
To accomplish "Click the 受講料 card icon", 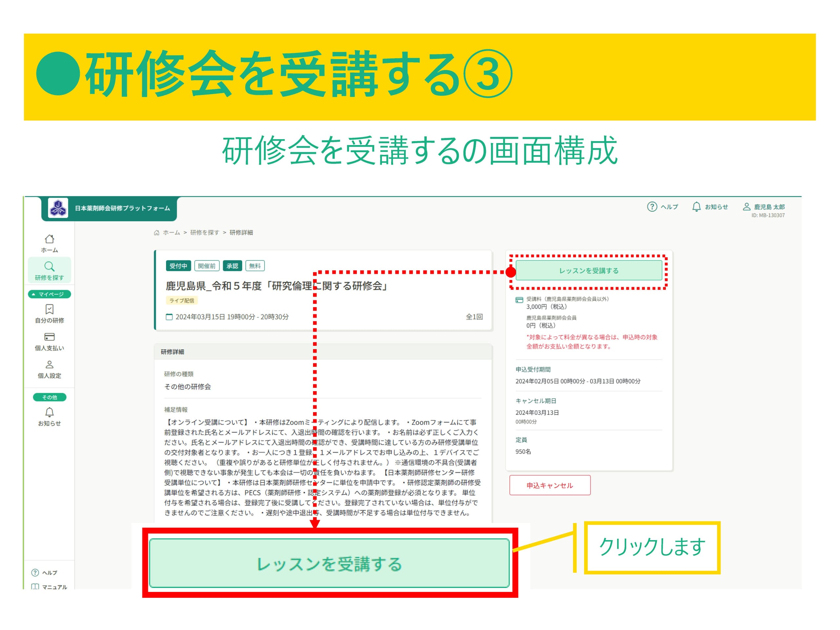I will pos(519,300).
